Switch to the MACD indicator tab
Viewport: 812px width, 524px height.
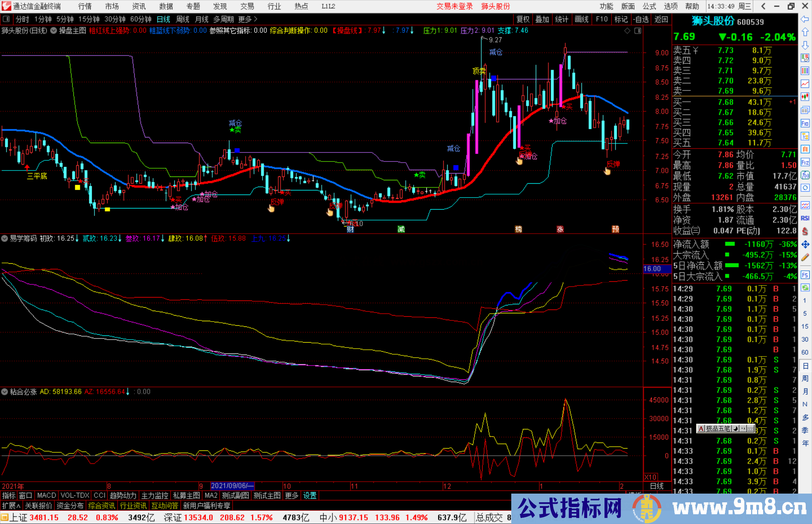click(x=46, y=495)
